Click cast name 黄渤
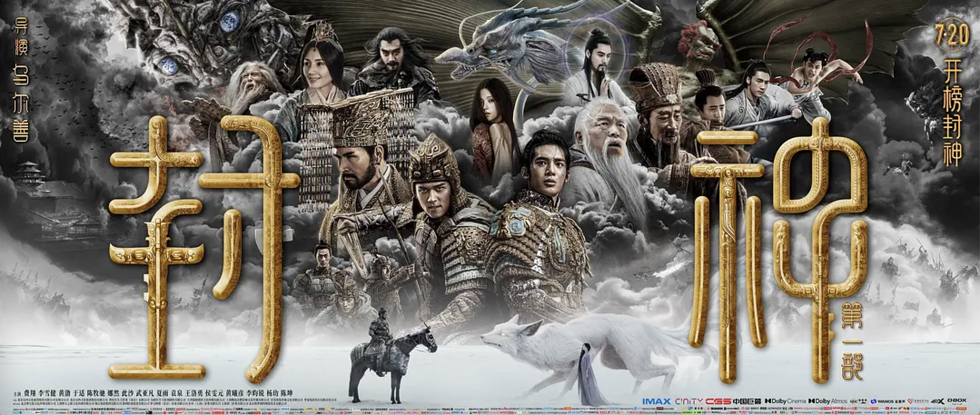The width and height of the screenshot is (980, 415). coord(64,393)
